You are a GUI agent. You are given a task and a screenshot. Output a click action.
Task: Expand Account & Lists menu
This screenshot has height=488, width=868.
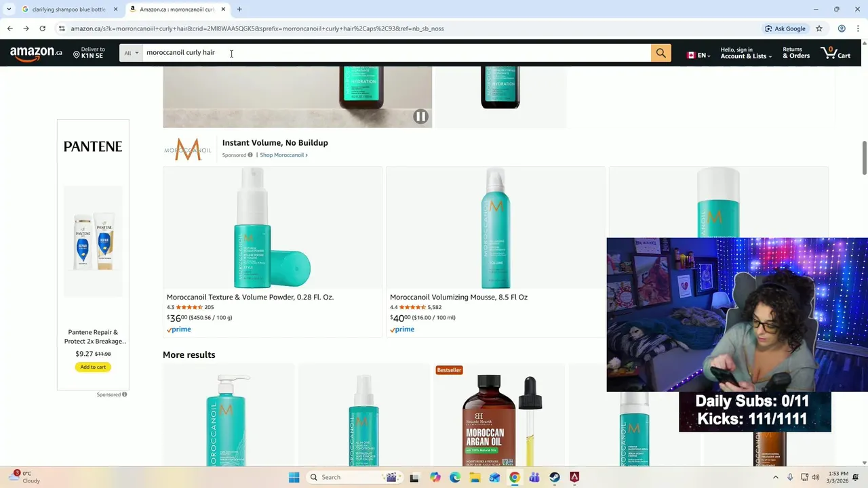tap(745, 53)
